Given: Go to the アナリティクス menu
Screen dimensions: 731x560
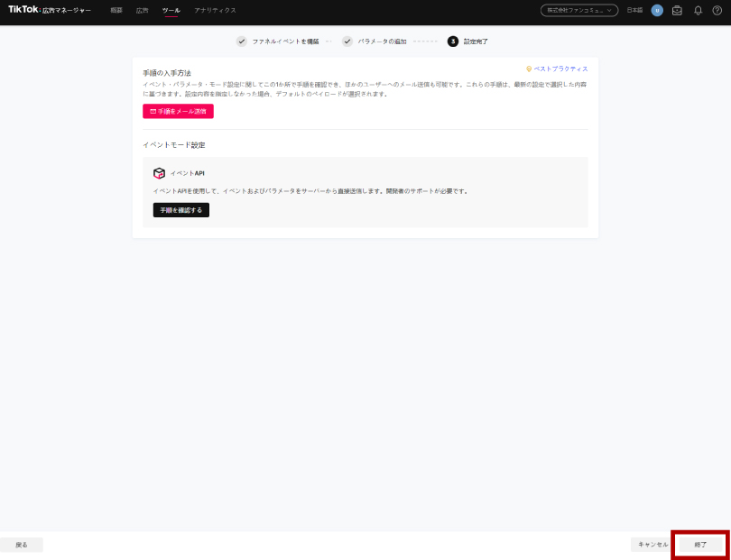Looking at the screenshot, I should [x=215, y=11].
